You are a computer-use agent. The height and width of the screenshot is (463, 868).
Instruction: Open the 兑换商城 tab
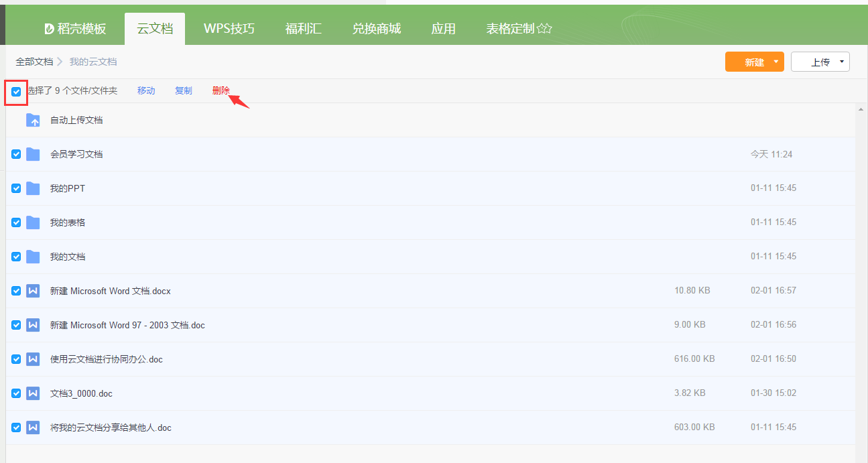[x=377, y=29]
